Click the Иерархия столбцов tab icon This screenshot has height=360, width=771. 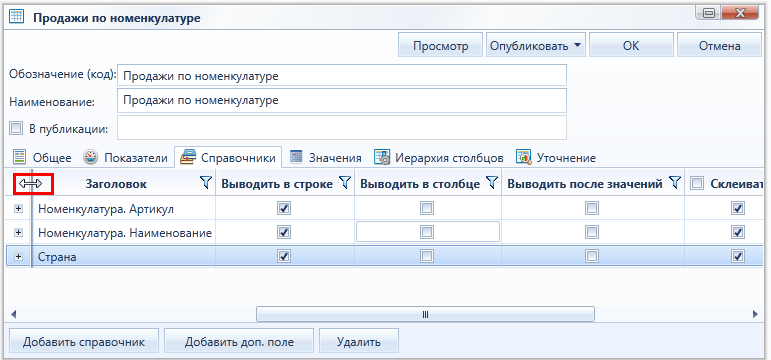[382, 157]
